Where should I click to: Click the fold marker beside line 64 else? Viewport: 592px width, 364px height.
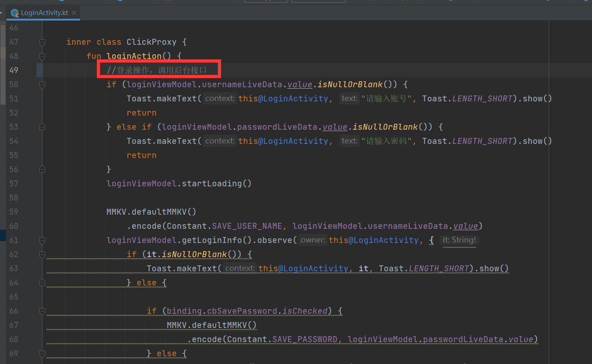pyautogui.click(x=42, y=283)
